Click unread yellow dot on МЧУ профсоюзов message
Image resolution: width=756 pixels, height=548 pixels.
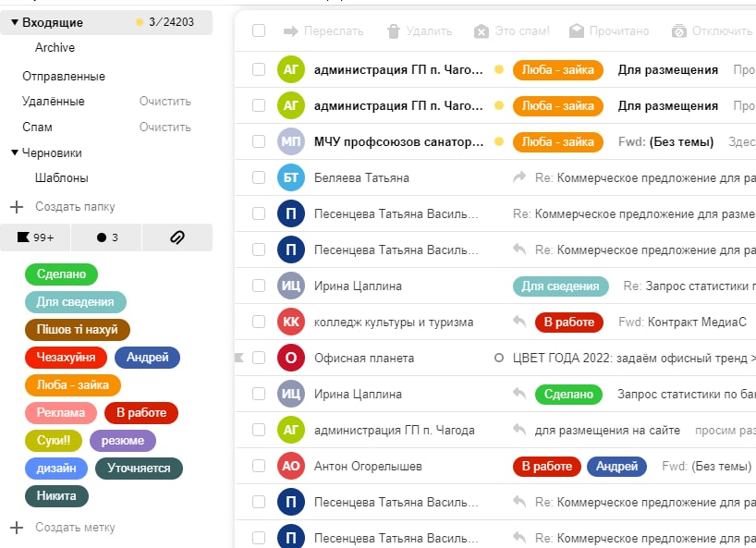tap(499, 141)
